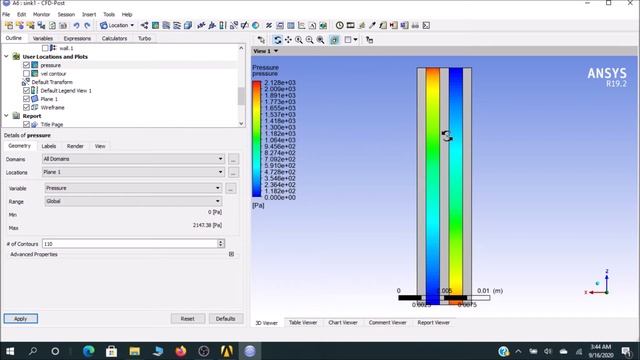Open the Location dropdown in the toolbar

[x=117, y=25]
